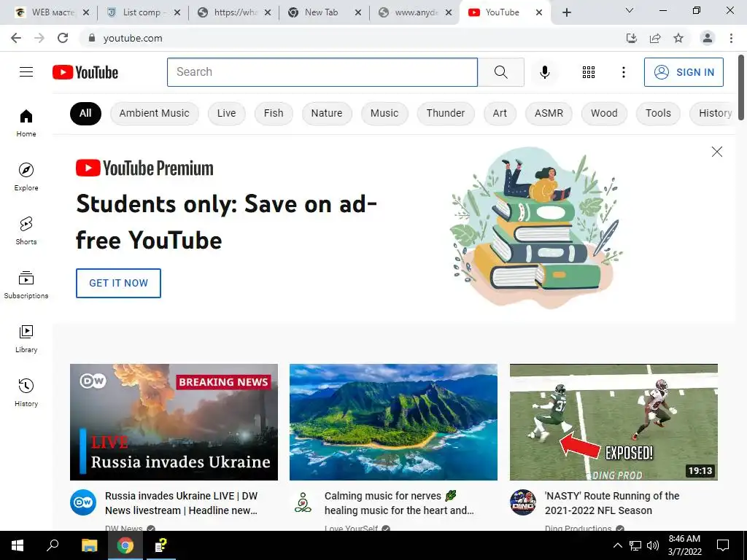Open Shorts in sidebar
The width and height of the screenshot is (747, 560).
[26, 231]
